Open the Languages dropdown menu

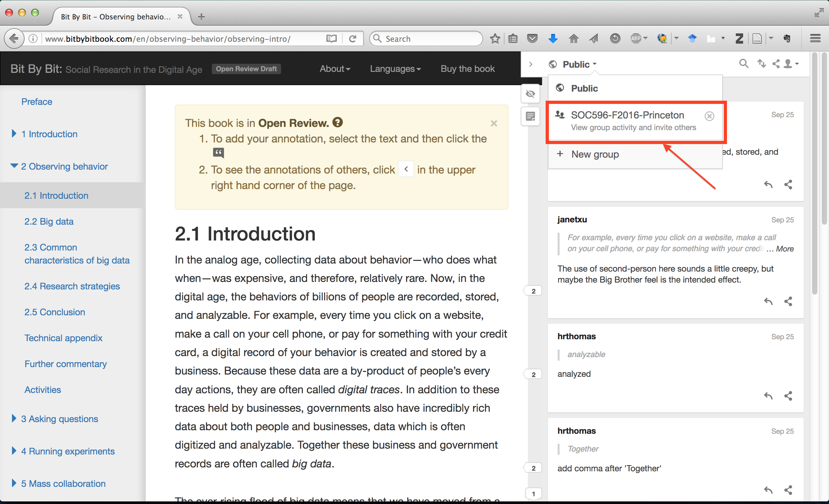[395, 69]
